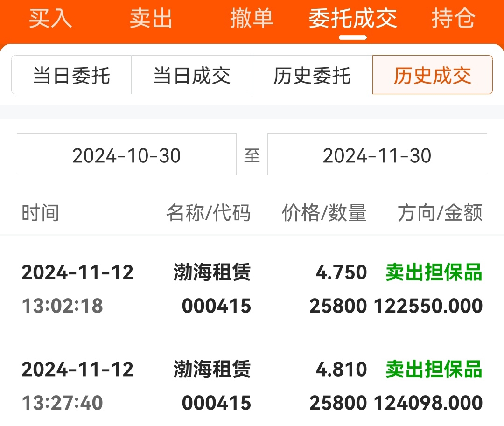The height and width of the screenshot is (426, 504).
Task: Open end date field 2024-11-30
Action: click(x=377, y=154)
